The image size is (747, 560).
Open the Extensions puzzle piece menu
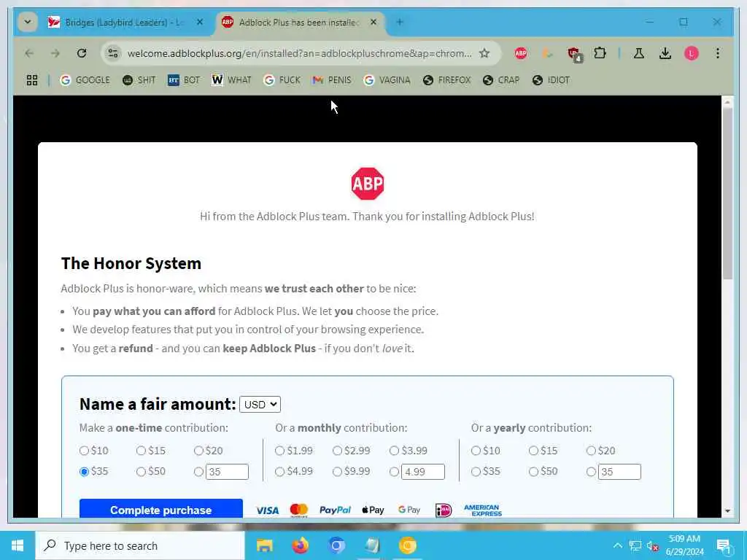600,53
